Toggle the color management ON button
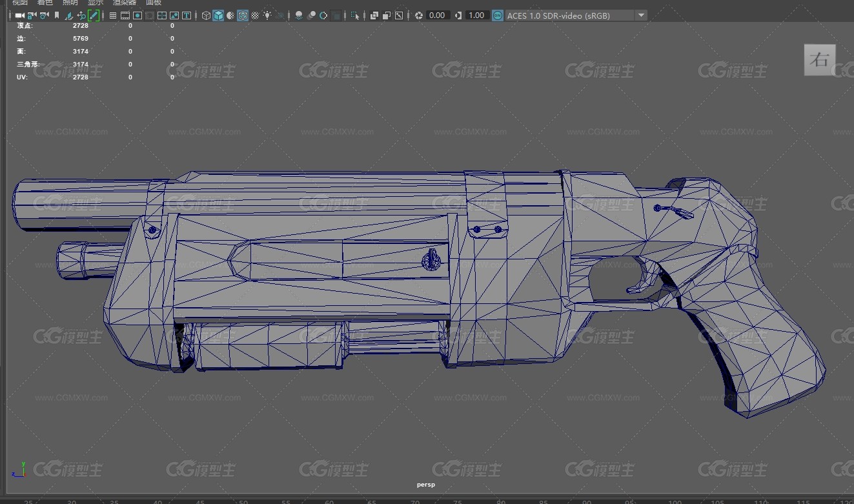The height and width of the screenshot is (504, 854). click(498, 15)
